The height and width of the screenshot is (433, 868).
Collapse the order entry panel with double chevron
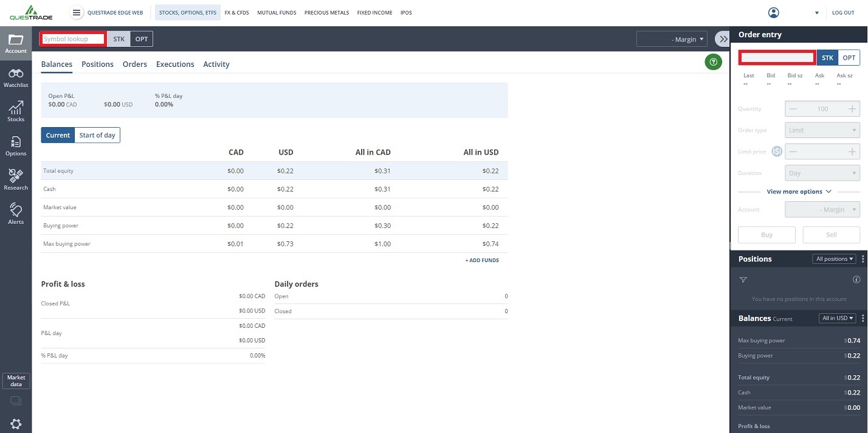click(723, 39)
